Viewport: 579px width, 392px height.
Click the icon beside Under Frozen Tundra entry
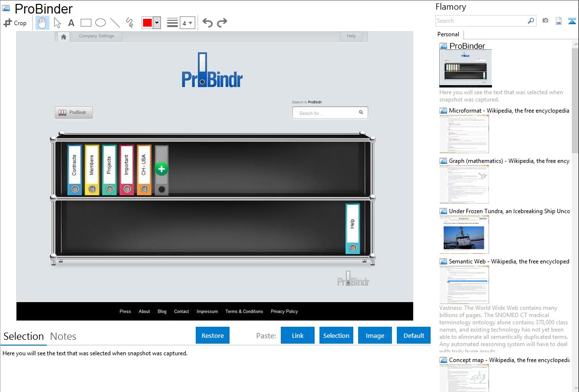[443, 211]
